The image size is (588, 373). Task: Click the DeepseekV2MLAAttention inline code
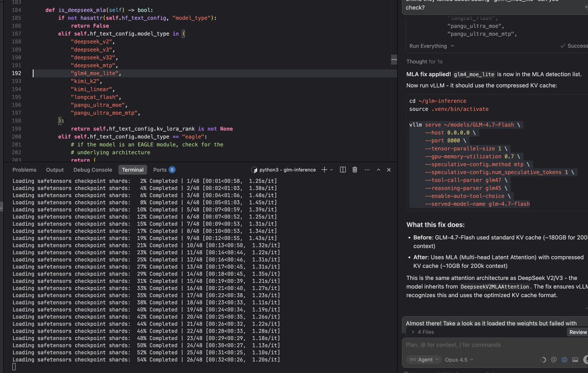(x=496, y=287)
